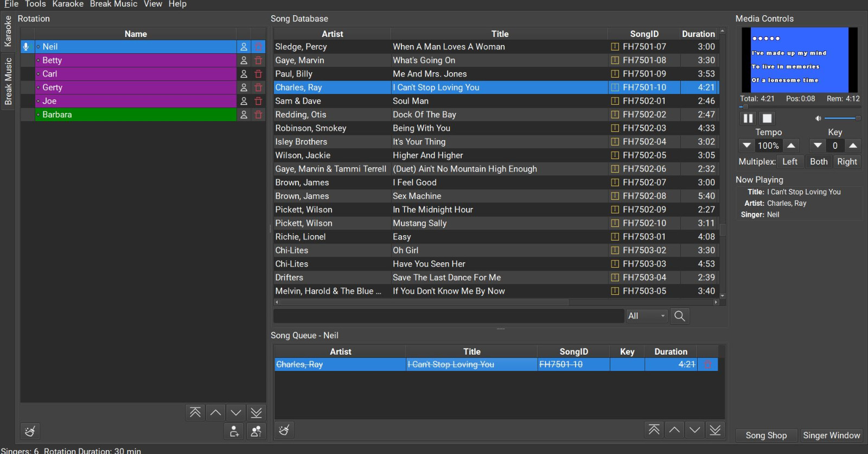Click the search magnifier button
Viewport: 868px width, 454px height.
(680, 316)
